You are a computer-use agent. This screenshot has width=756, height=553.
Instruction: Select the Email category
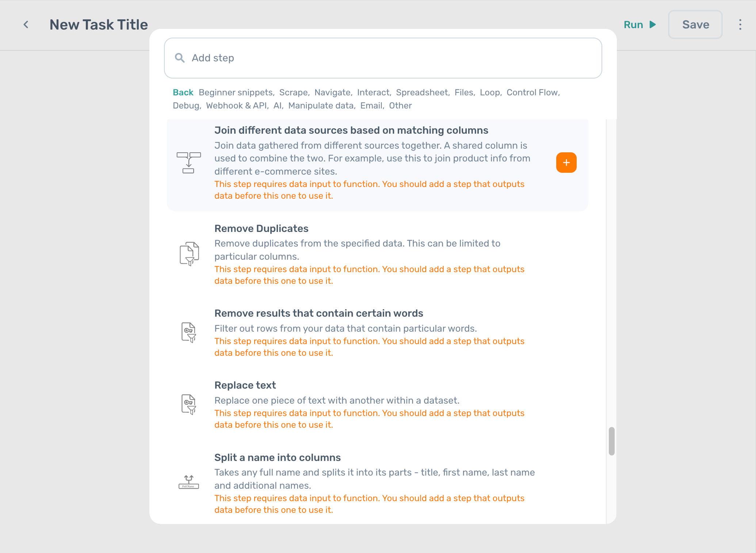[371, 106]
